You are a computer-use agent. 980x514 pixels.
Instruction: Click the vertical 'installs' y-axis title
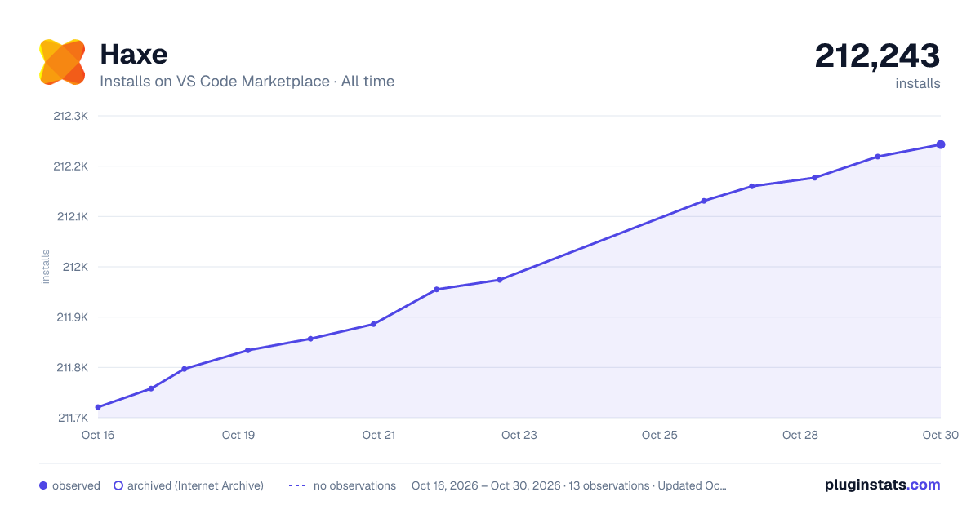pyautogui.click(x=46, y=267)
